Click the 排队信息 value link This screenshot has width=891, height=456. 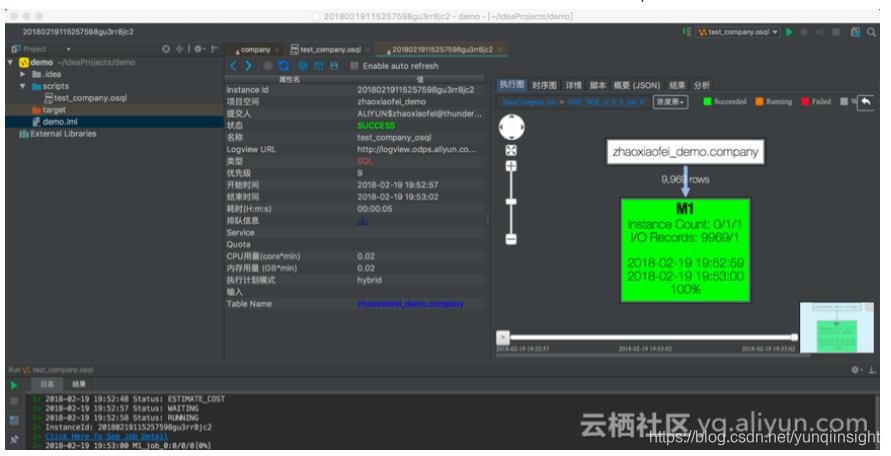[361, 221]
